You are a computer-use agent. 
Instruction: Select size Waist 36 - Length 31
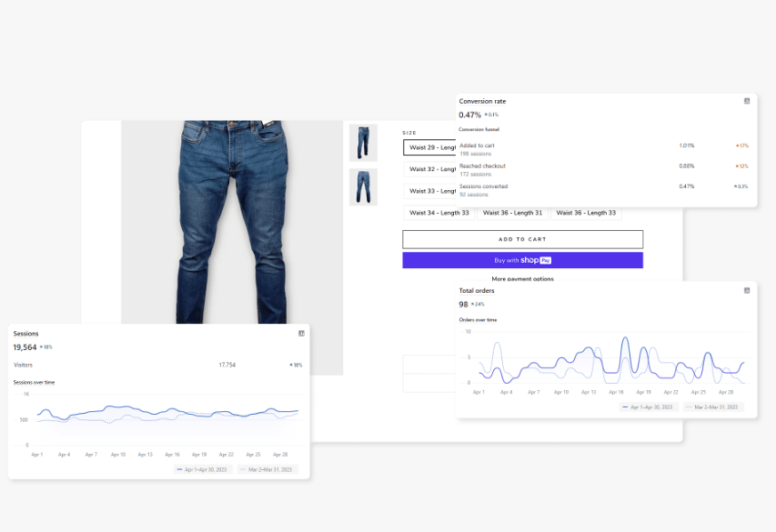point(512,213)
